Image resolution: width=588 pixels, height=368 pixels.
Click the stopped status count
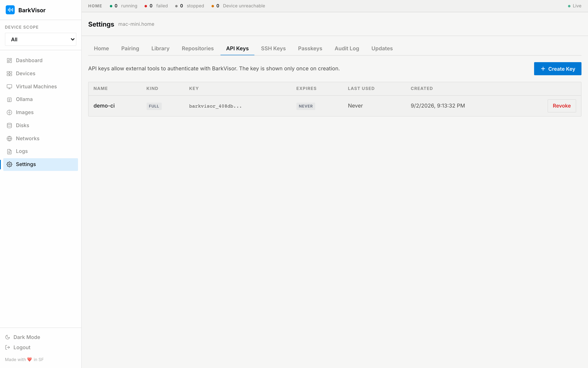pyautogui.click(x=189, y=6)
